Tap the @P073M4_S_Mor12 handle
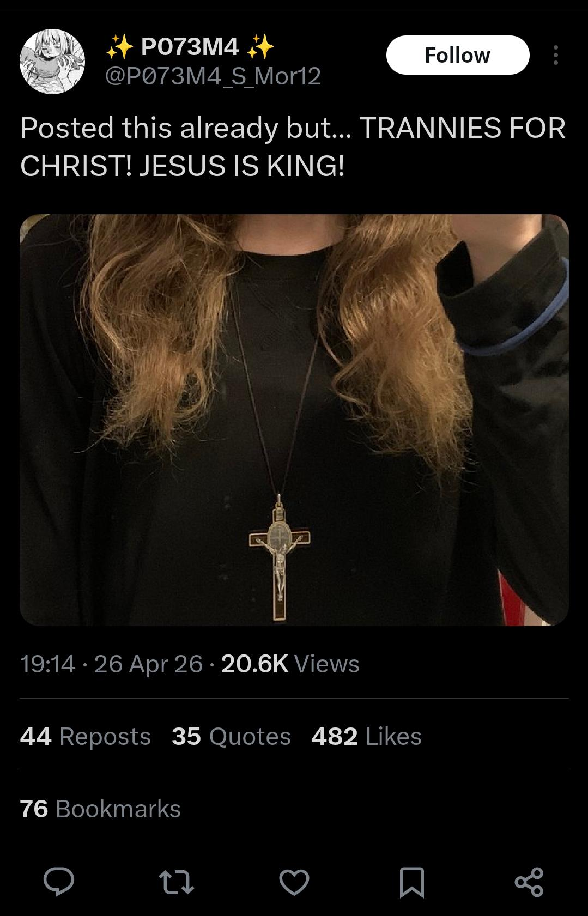588x916 pixels. 213,76
